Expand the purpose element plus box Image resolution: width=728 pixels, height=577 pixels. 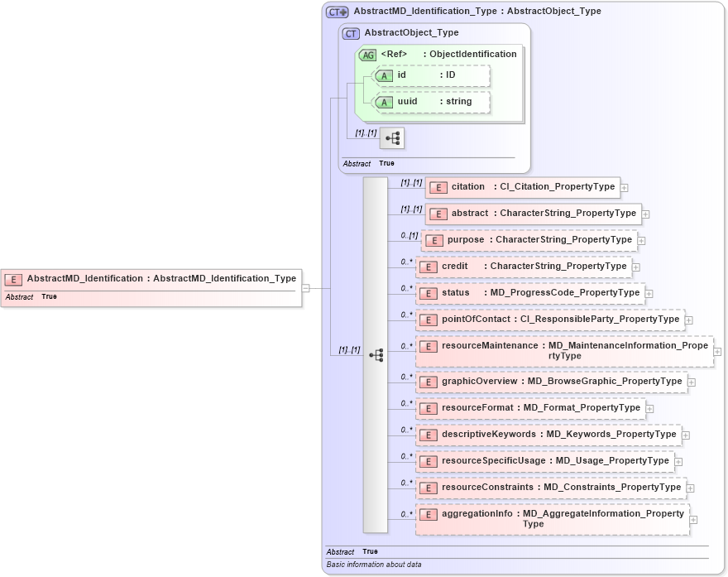[x=642, y=240]
